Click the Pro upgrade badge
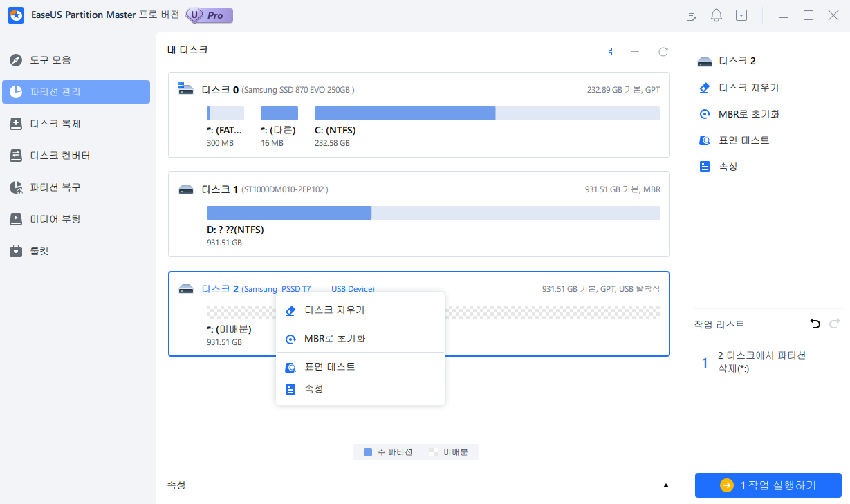The height and width of the screenshot is (504, 850). pos(209,15)
